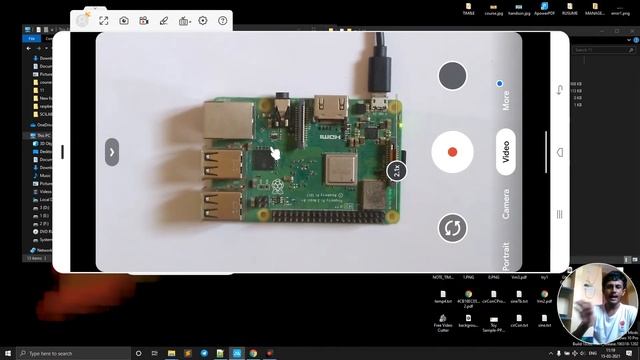Viewport: 640px width, 360px height.
Task: Open mirror app settings gear icon
Action: coord(203,20)
